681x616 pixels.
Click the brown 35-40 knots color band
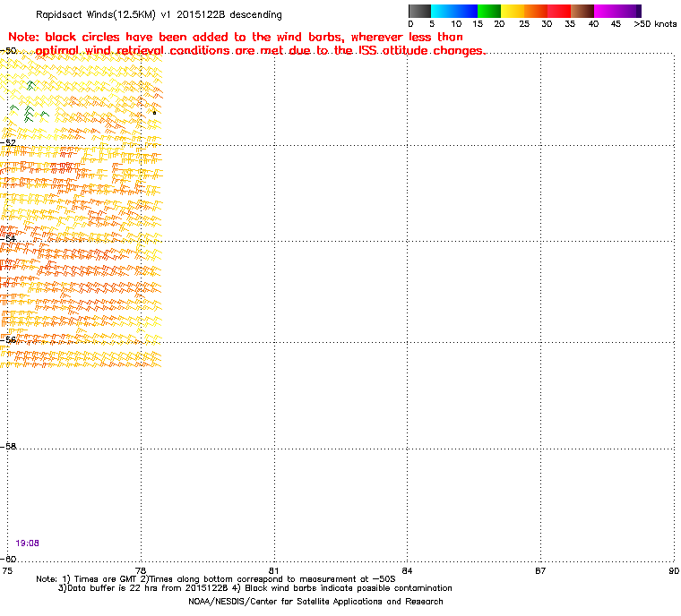tap(582, 11)
